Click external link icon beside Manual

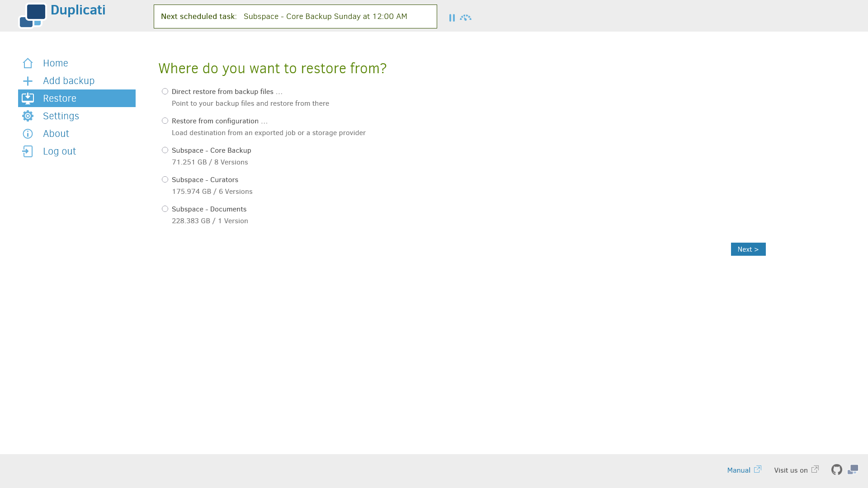[x=758, y=469]
